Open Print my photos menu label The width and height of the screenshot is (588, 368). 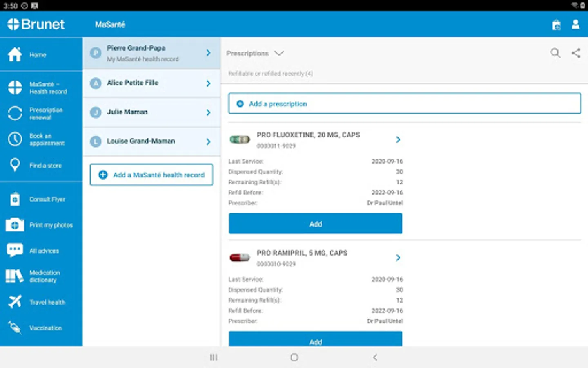[51, 225]
